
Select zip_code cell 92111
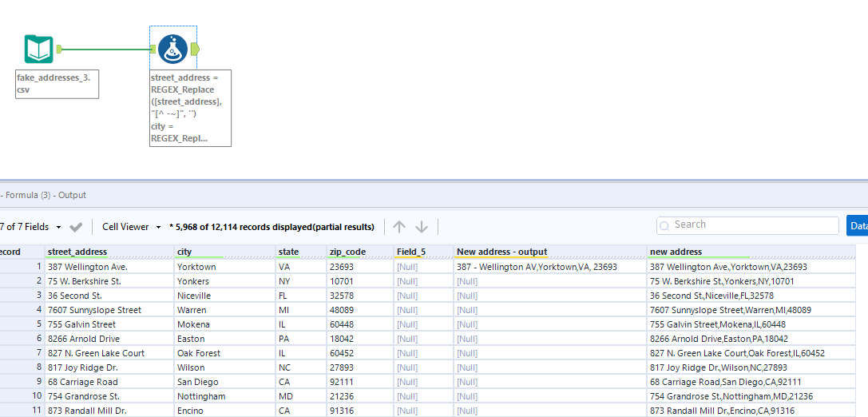[360, 382]
